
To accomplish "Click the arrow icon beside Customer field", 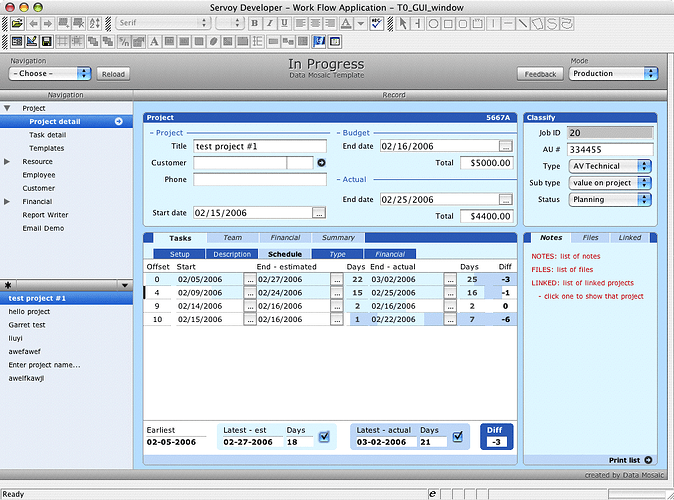I will [321, 163].
